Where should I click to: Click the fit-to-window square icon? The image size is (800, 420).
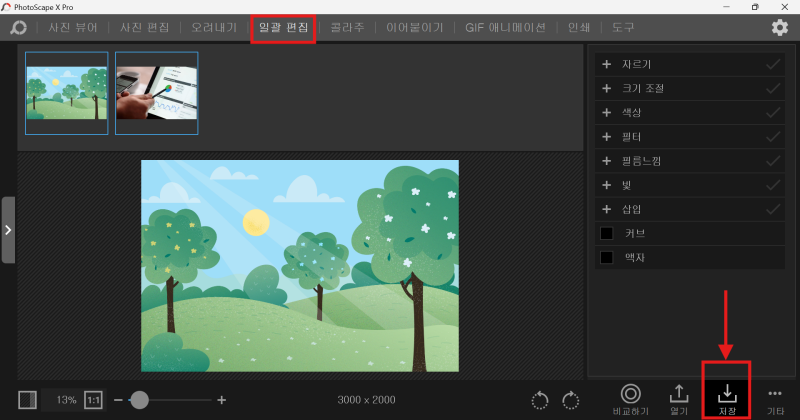click(28, 400)
